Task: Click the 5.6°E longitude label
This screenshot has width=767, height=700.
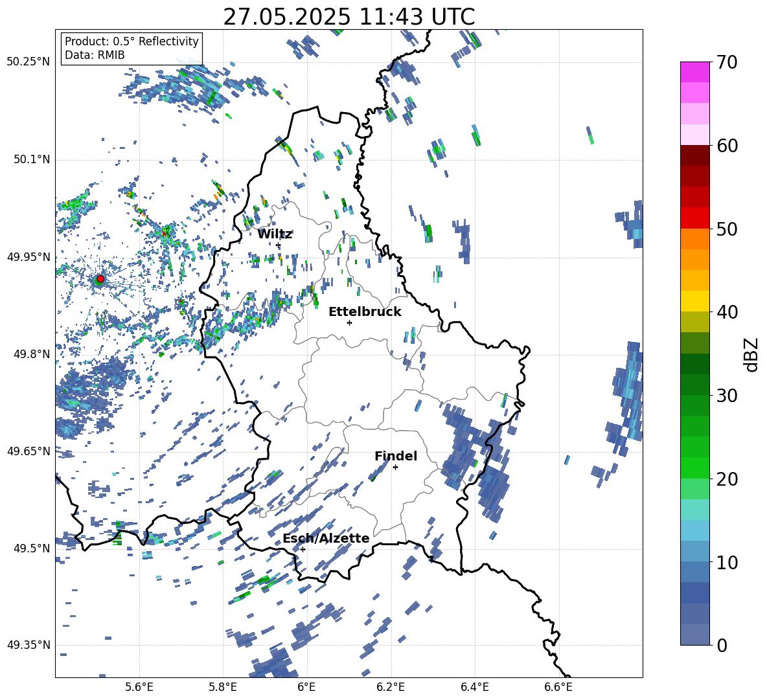Action: 139,687
